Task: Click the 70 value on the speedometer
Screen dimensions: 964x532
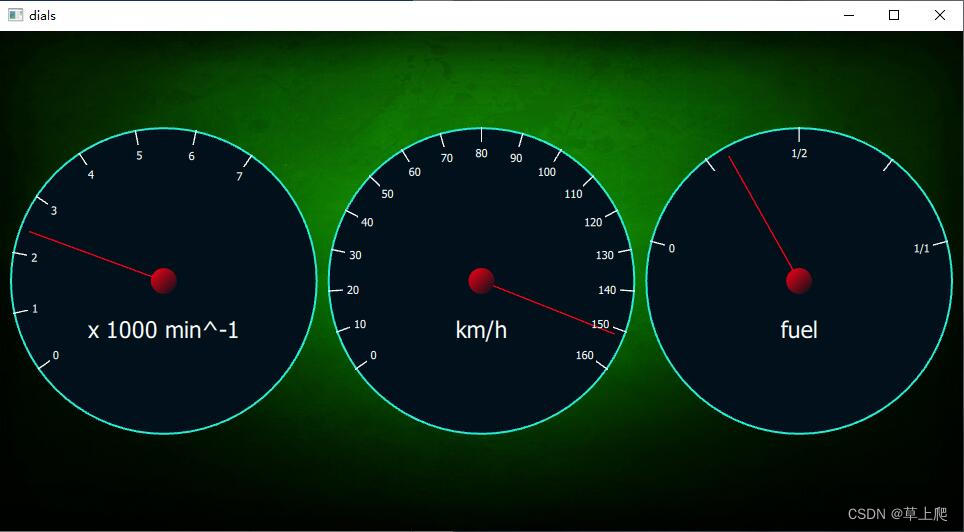Action: tap(447, 158)
